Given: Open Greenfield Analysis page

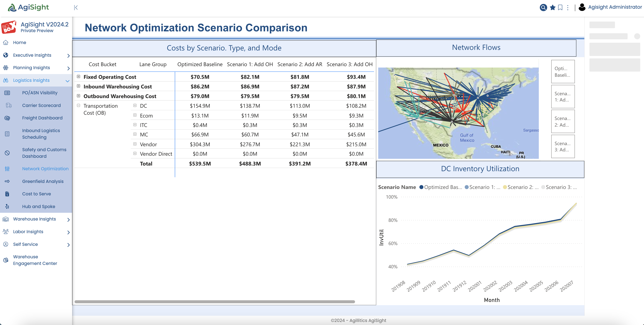Looking at the screenshot, I should tap(43, 181).
